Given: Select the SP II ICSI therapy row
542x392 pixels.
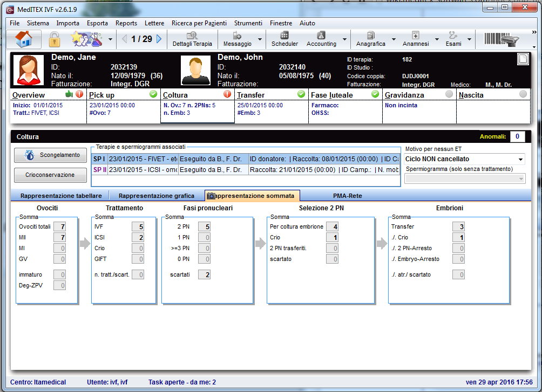Looking at the screenshot, I should tap(246, 169).
